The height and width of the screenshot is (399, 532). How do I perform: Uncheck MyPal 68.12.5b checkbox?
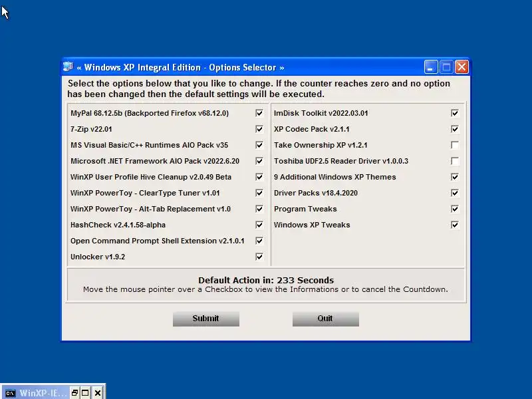pos(259,113)
